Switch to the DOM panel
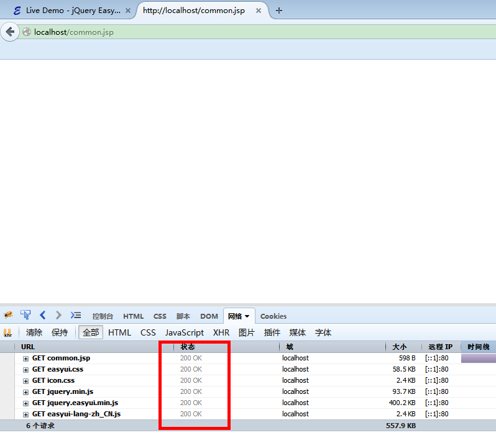Screen dimensions: 496x448 pyautogui.click(x=209, y=316)
